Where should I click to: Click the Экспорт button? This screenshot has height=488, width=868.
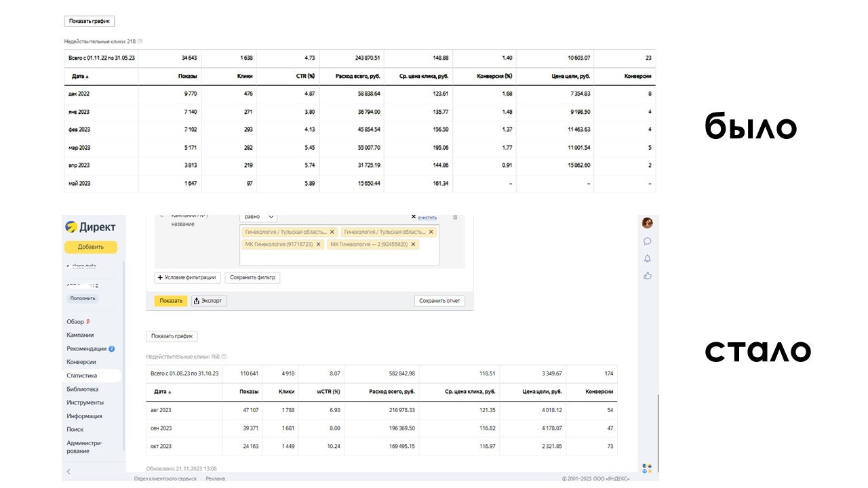pyautogui.click(x=209, y=301)
